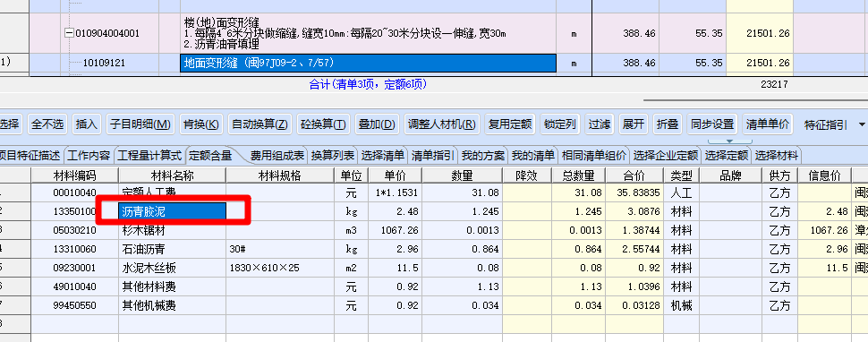Click the 清单单价 button
Viewport: 868px width, 342px height.
(x=767, y=124)
